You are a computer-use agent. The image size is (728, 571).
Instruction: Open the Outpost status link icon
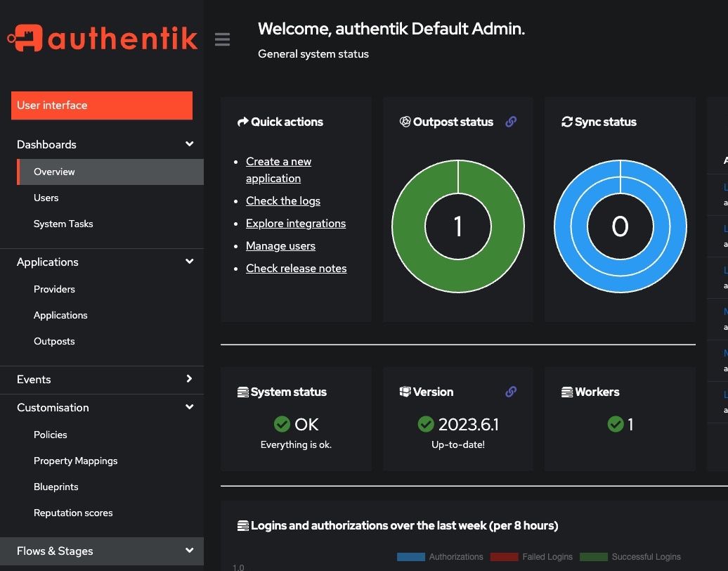[511, 122]
